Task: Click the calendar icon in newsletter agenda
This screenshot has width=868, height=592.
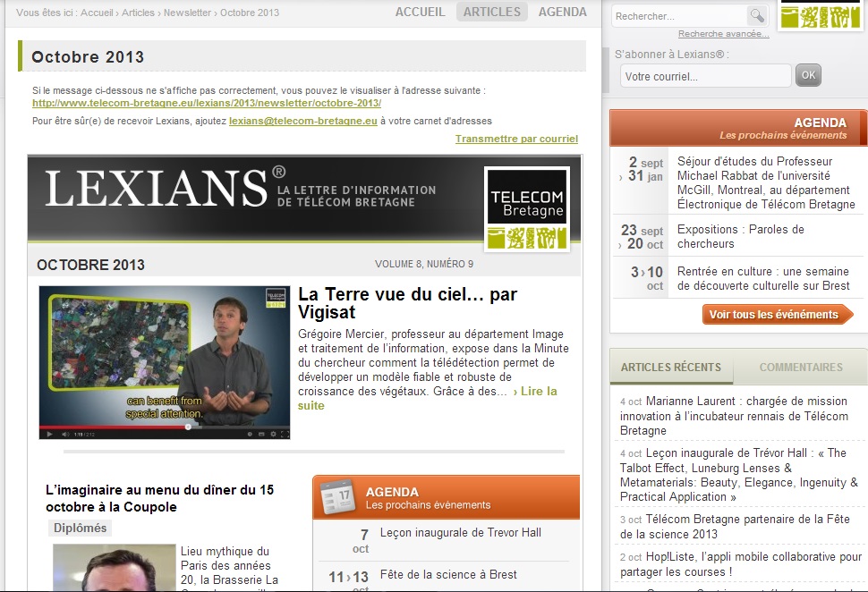Action: click(337, 496)
